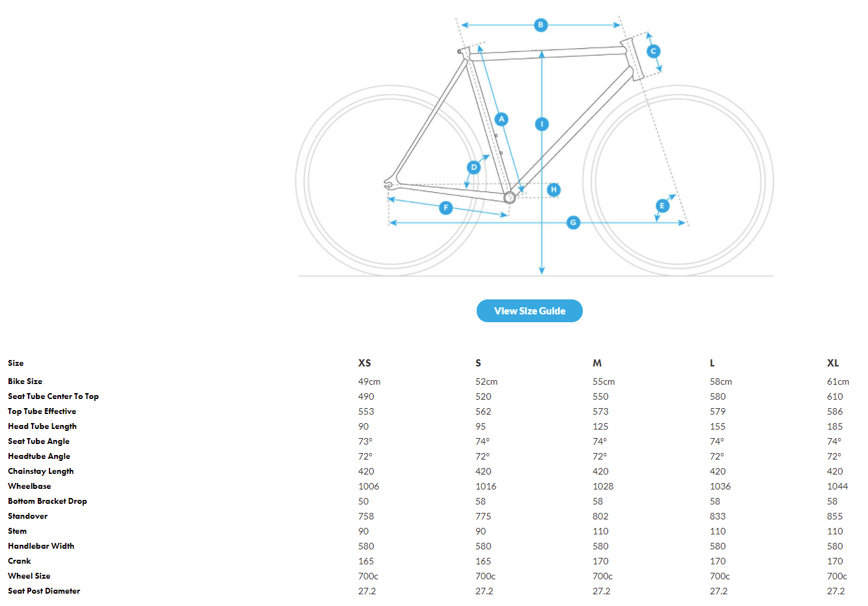Open the View Size Guide button
The width and height of the screenshot is (868, 606).
tap(529, 311)
